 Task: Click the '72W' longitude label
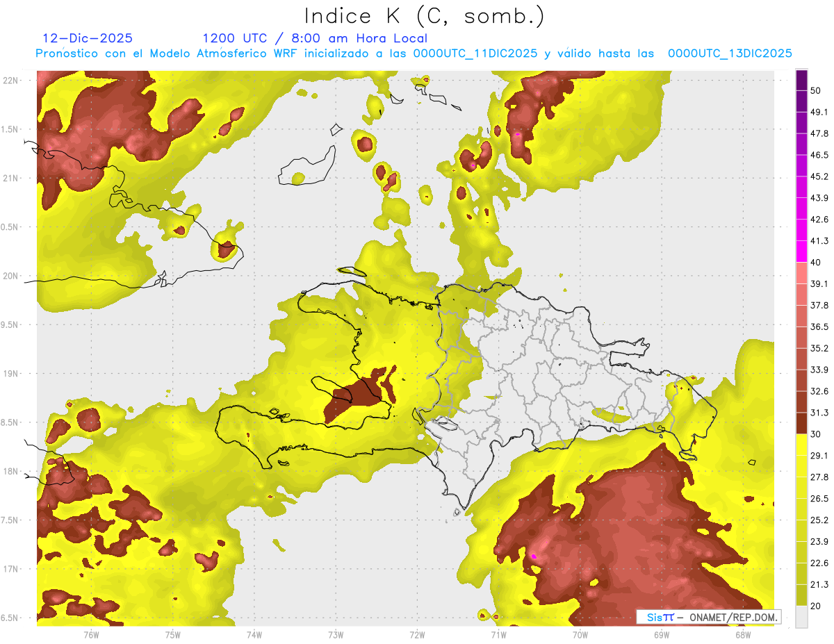[418, 634]
